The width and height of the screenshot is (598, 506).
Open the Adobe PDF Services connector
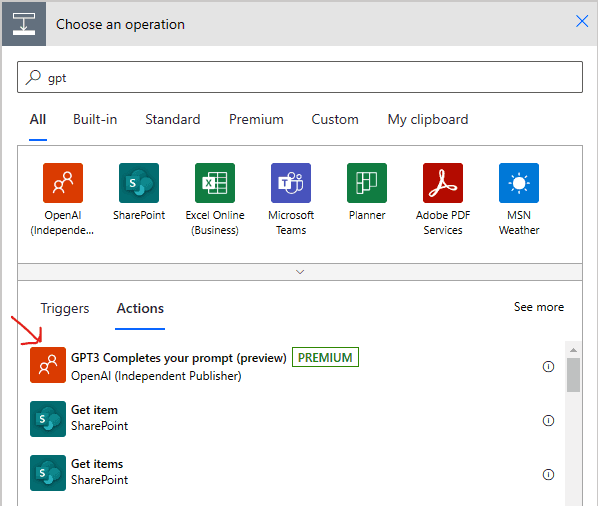coord(443,183)
